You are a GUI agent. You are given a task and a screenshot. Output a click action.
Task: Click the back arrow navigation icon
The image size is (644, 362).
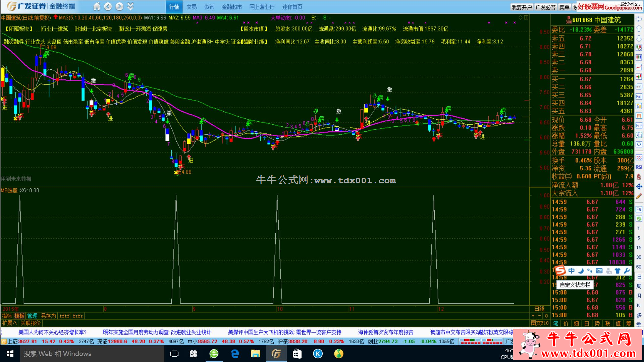point(108,6)
